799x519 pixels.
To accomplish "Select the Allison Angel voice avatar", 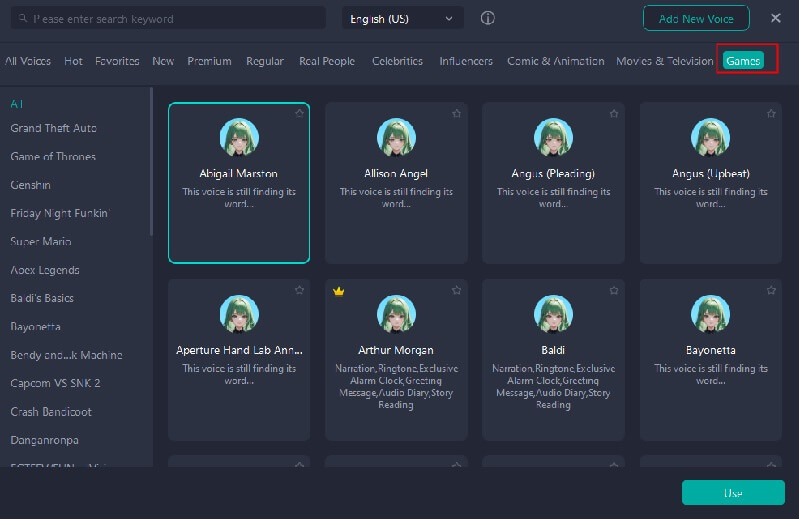I will click(x=396, y=137).
